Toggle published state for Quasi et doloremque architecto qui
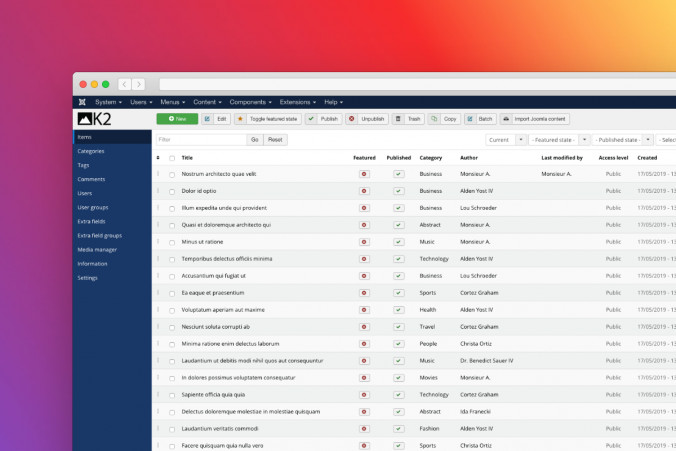 pos(399,225)
